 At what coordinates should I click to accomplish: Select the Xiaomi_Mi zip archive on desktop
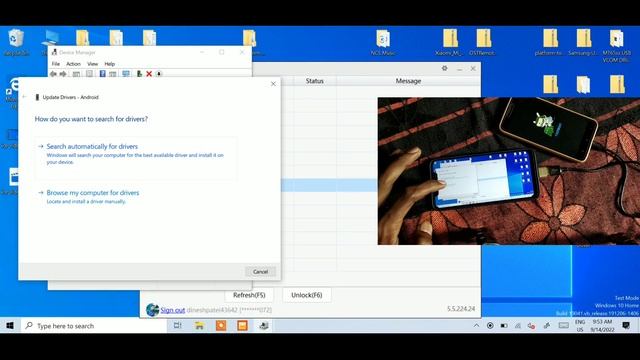click(449, 42)
